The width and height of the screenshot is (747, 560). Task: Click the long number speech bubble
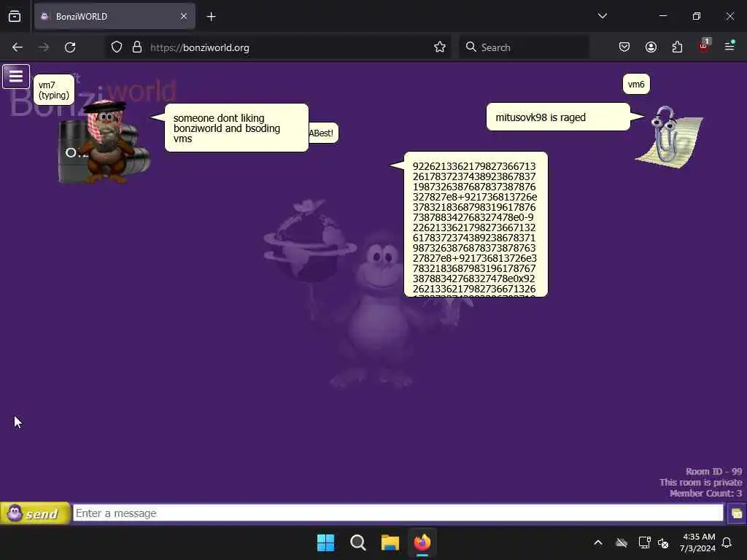476,225
